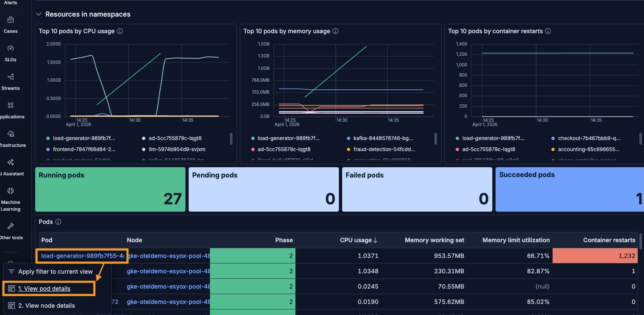Screen dimensions: 644x315
Task: Show info for Top 10 pods by memory usage
Action: 335,31
